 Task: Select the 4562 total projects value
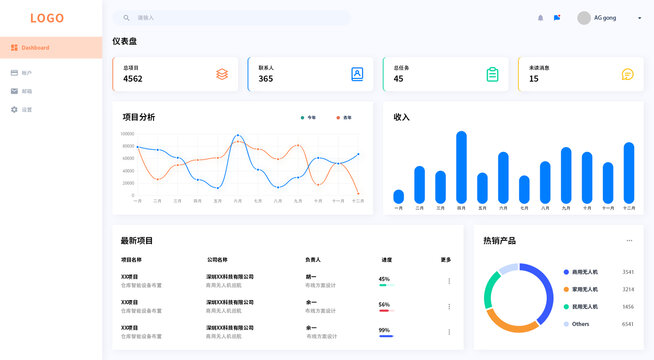coord(133,79)
